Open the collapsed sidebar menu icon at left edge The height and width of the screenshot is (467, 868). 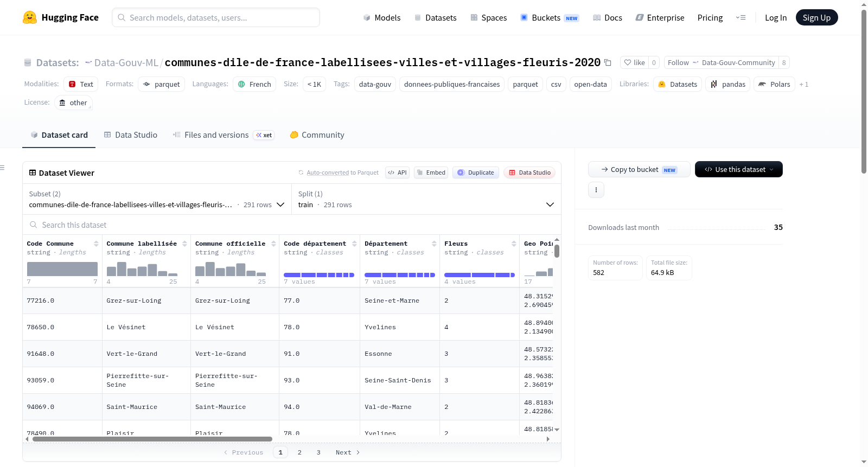[x=3, y=168]
